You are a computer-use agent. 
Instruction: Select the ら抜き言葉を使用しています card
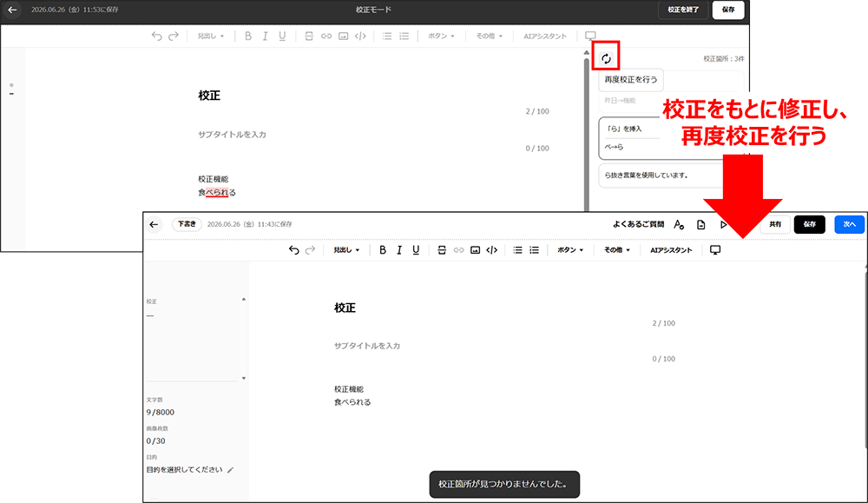(x=661, y=175)
